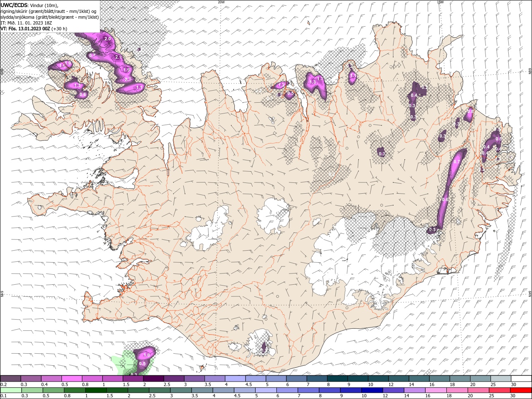The height and width of the screenshot is (399, 532).
Task: Click the 'slydda/snjókoma' legend description line
Action: click(x=49, y=17)
